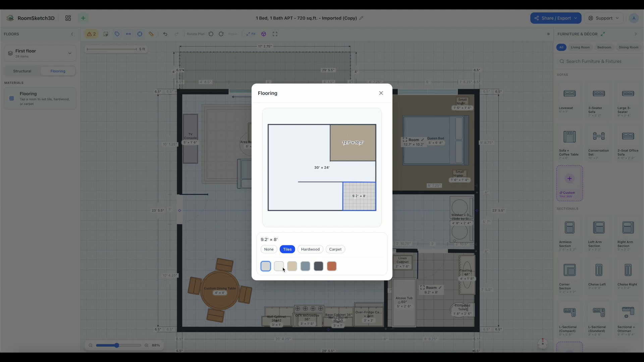Expand the First floor selector

tap(40, 53)
